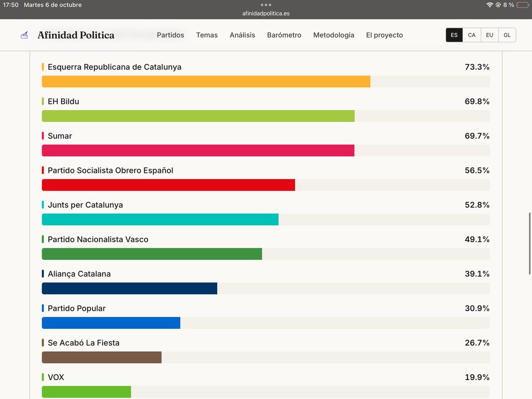Select the Partido Popular label
This screenshot has height=399, width=532.
click(77, 309)
